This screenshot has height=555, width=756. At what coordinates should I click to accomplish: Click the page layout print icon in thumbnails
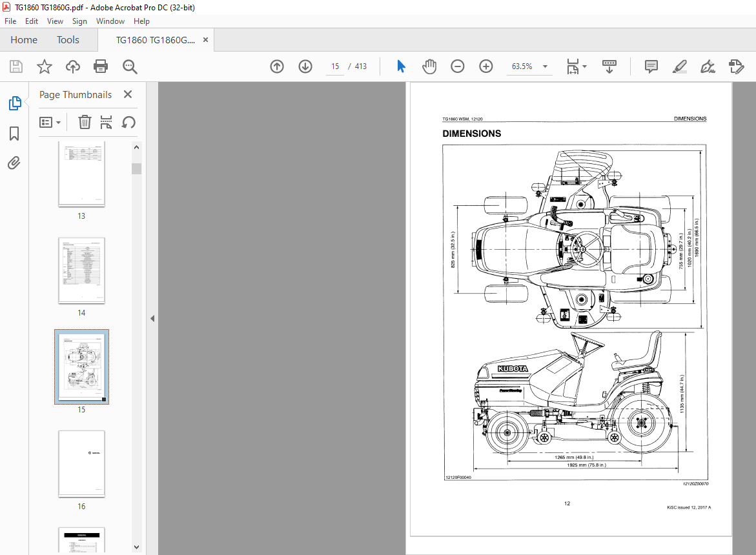pos(106,123)
